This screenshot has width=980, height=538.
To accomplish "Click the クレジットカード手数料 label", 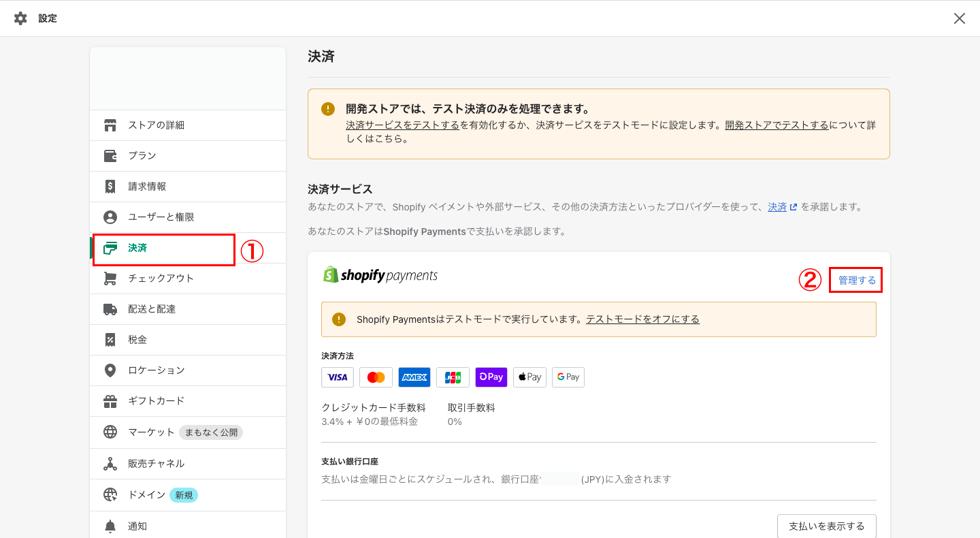I will 374,408.
